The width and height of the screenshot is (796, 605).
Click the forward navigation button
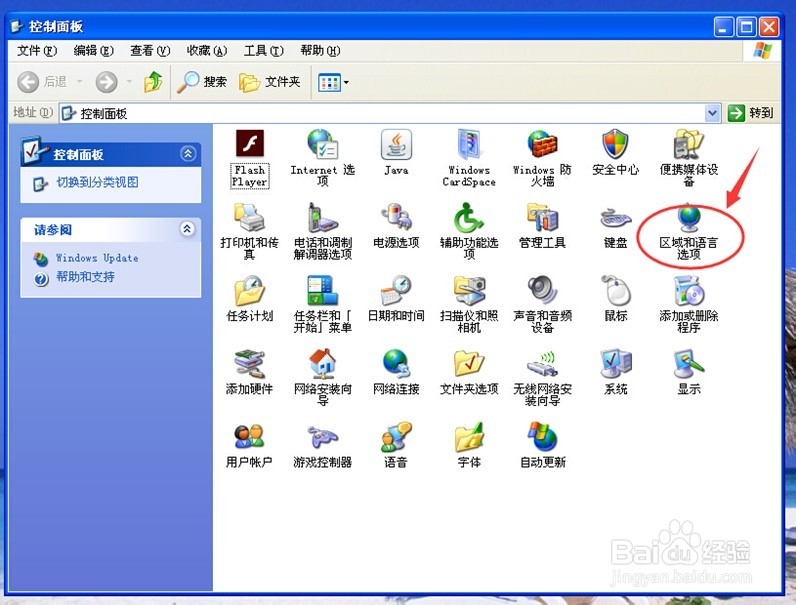coord(107,82)
